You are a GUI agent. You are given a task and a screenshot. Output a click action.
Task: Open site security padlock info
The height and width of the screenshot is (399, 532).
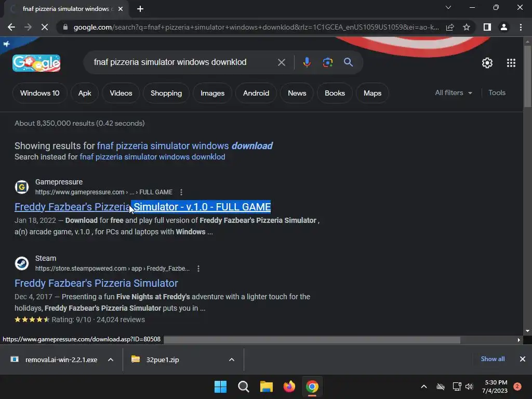click(x=65, y=27)
